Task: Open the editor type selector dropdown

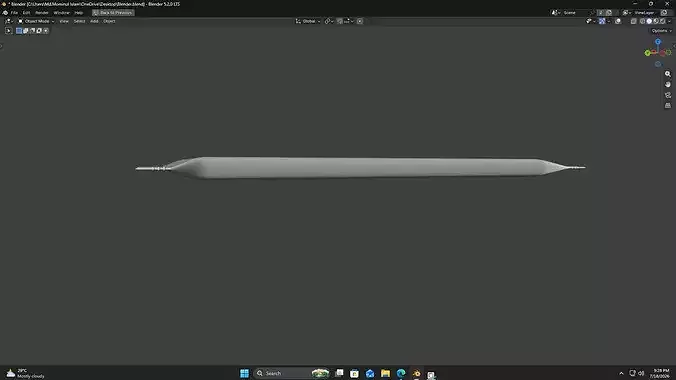Action: click(9, 21)
